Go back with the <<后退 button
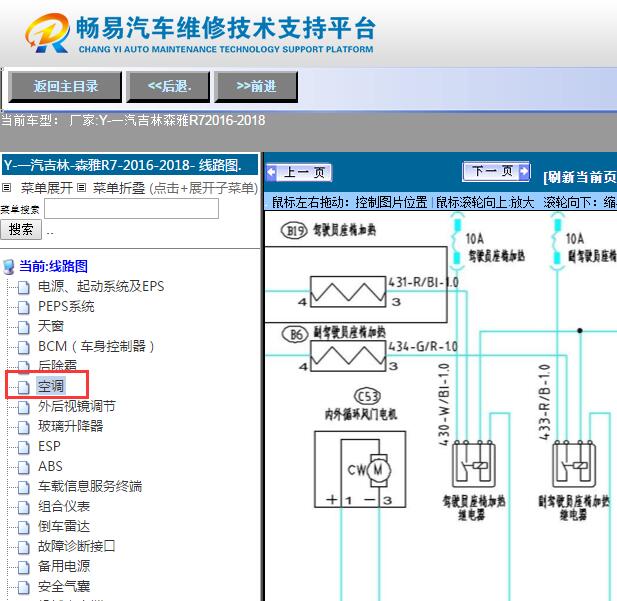The height and width of the screenshot is (601, 617). pos(168,87)
